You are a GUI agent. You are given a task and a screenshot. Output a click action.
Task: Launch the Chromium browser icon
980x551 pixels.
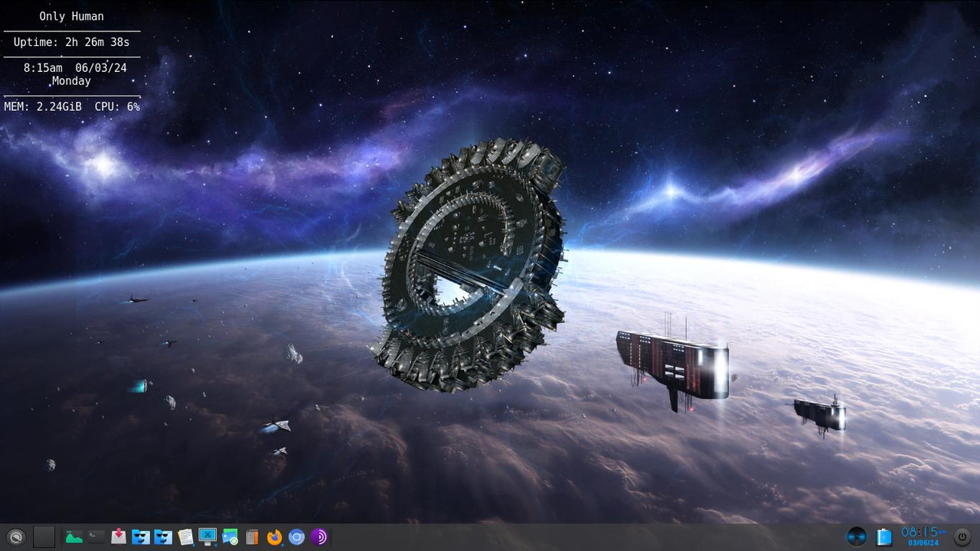pos(296,537)
